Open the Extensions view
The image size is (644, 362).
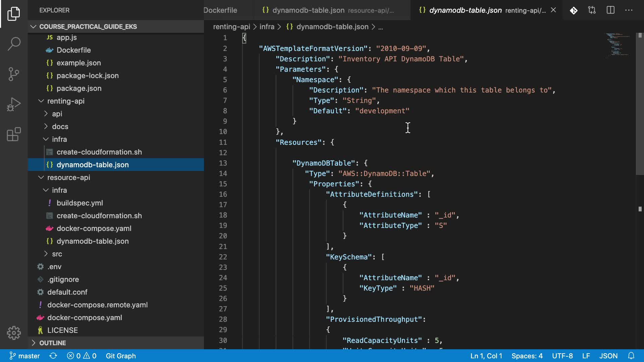point(14,134)
